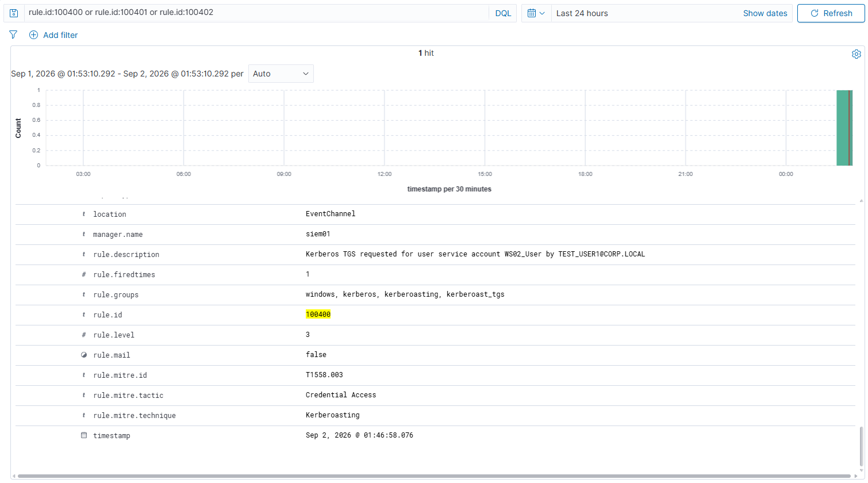Open the saved queries disk icon

tap(14, 13)
